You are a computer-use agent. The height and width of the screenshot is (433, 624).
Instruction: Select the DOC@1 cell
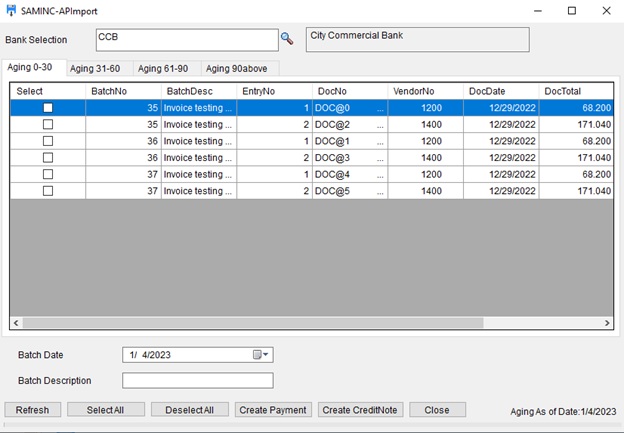[x=350, y=141]
